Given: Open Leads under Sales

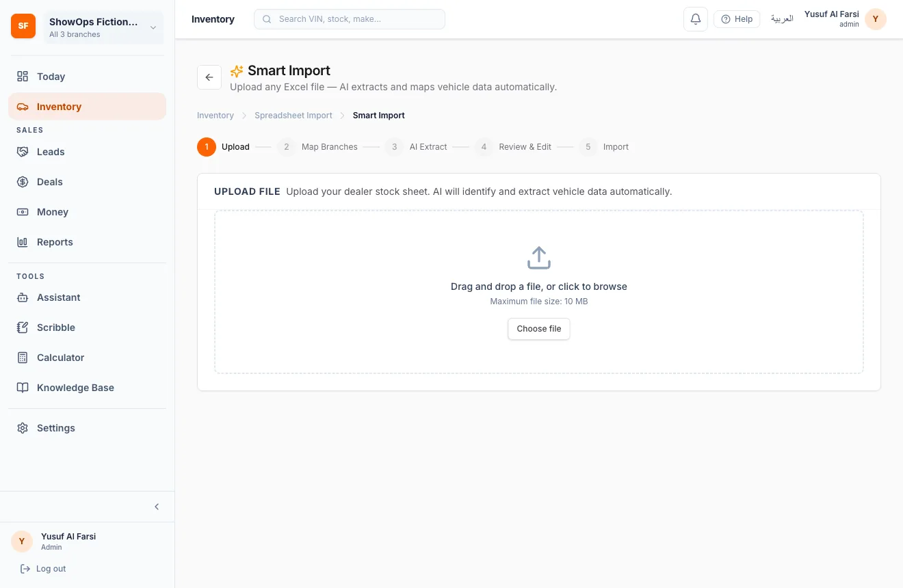Looking at the screenshot, I should coord(87,152).
